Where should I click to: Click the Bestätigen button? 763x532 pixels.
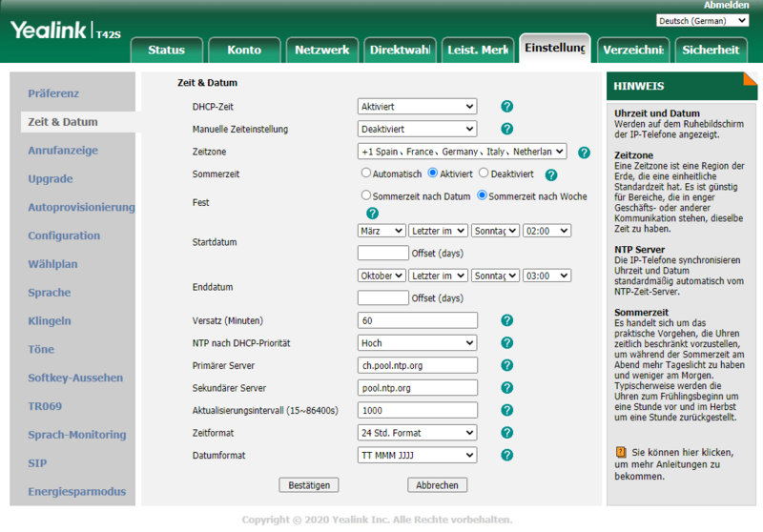click(x=309, y=485)
